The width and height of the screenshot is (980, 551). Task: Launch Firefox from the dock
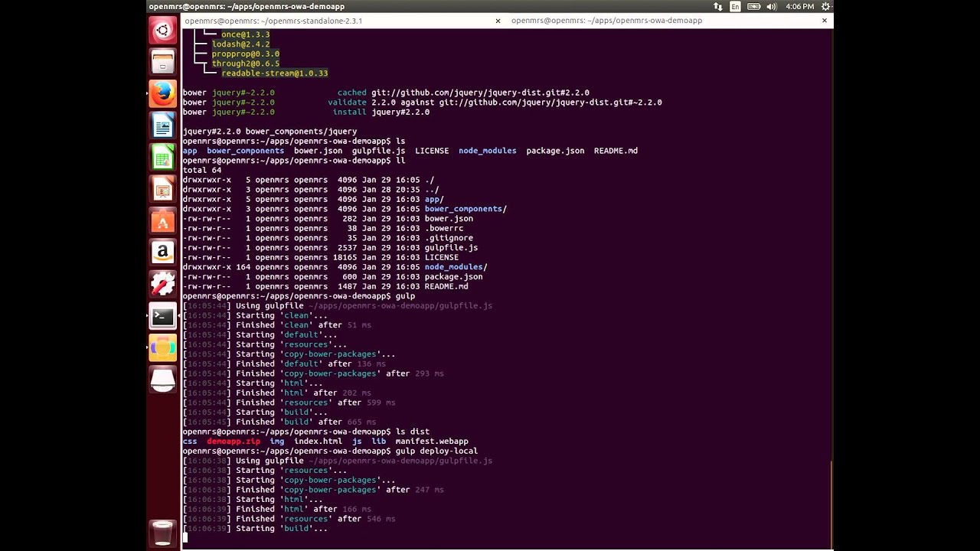[162, 93]
